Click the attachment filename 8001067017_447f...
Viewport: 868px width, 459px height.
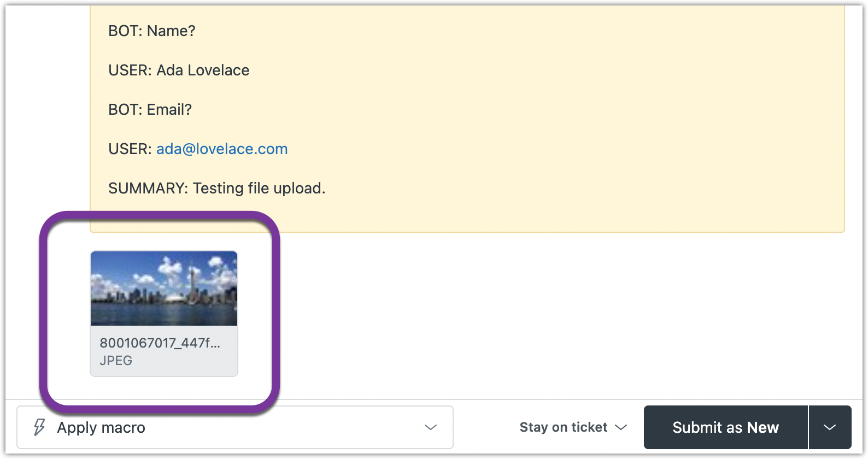point(160,343)
